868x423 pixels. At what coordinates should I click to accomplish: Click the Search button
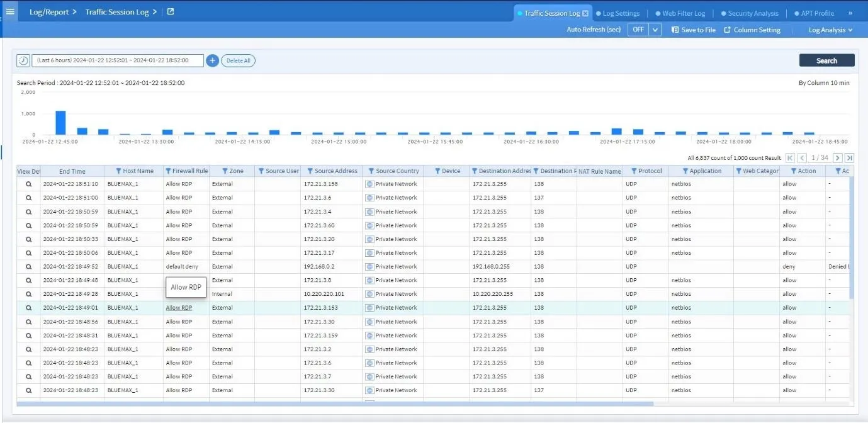point(826,60)
